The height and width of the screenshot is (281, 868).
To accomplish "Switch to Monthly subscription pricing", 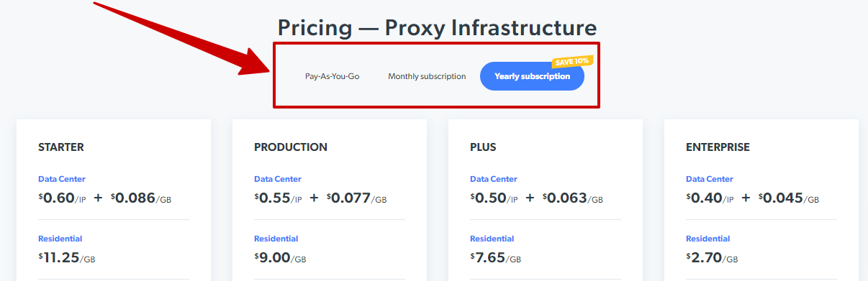I will [427, 76].
